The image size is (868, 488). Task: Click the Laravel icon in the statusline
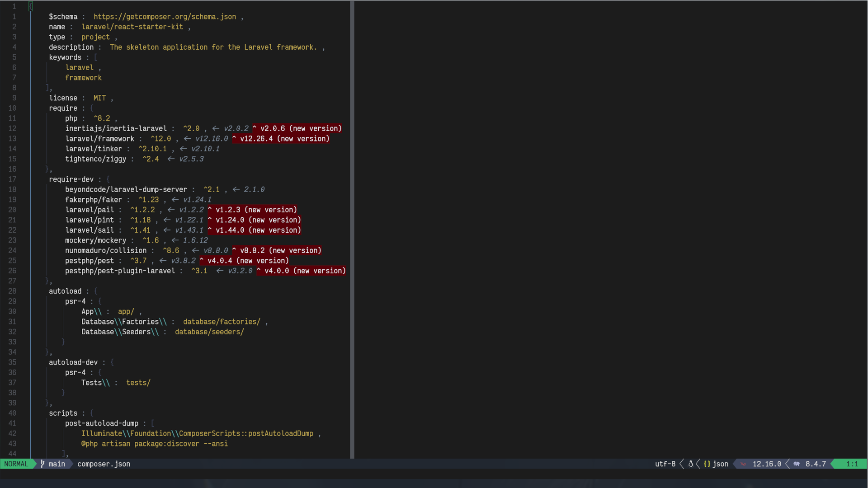click(x=743, y=464)
